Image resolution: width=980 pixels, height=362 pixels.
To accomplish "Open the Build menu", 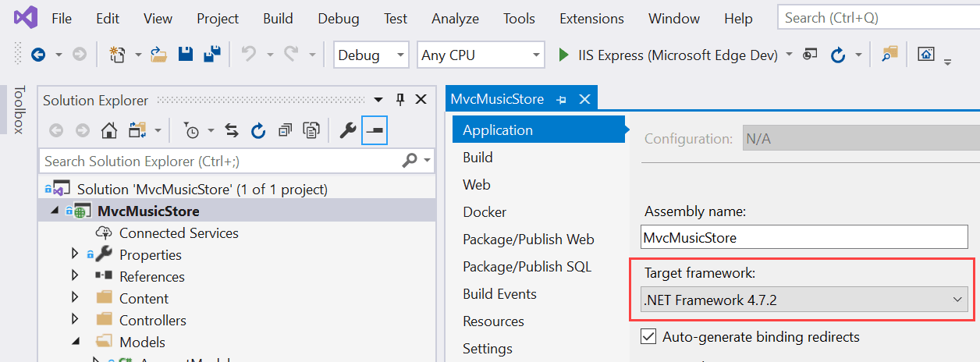I will click(x=278, y=18).
